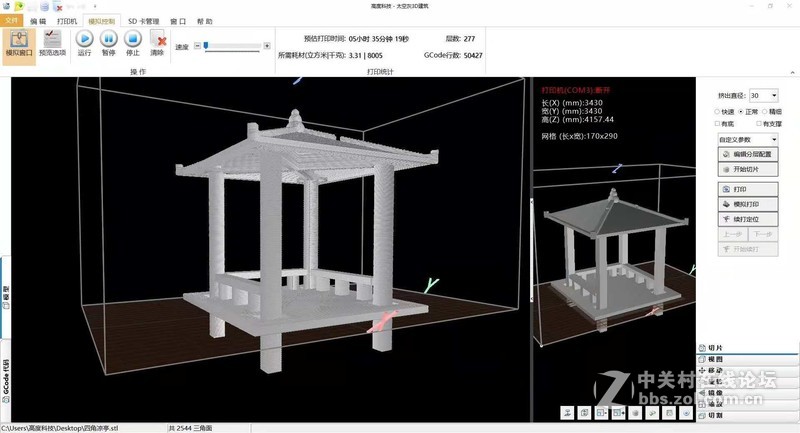Click the first icon in the bottom view toolbar
Screen dimensions: 800x433
567,412
